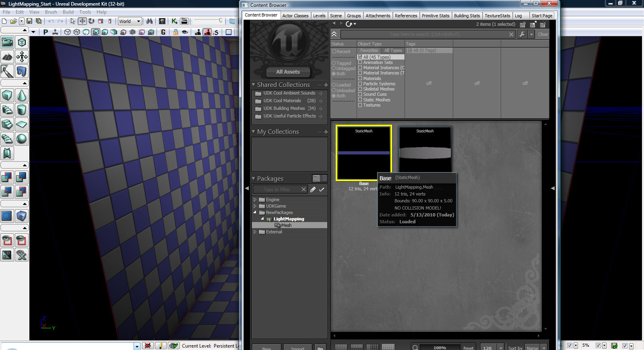Save the current level with disk icon
Viewport: 644px width, 350px height.
pyautogui.click(x=29, y=21)
